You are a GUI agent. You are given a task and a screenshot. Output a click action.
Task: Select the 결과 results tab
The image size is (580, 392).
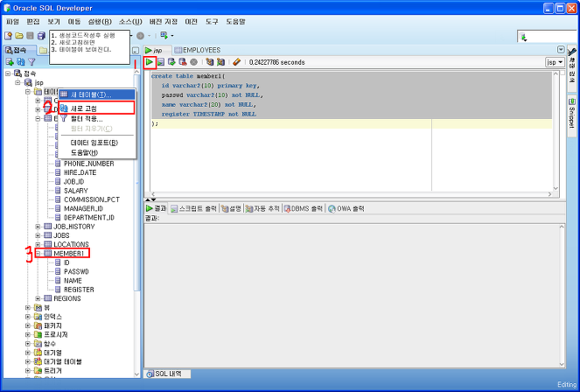(156, 208)
